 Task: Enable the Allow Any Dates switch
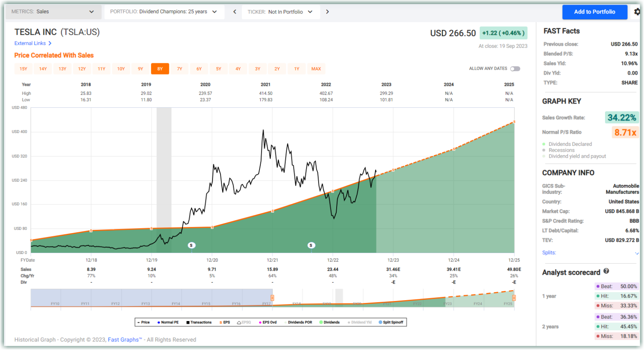point(515,69)
